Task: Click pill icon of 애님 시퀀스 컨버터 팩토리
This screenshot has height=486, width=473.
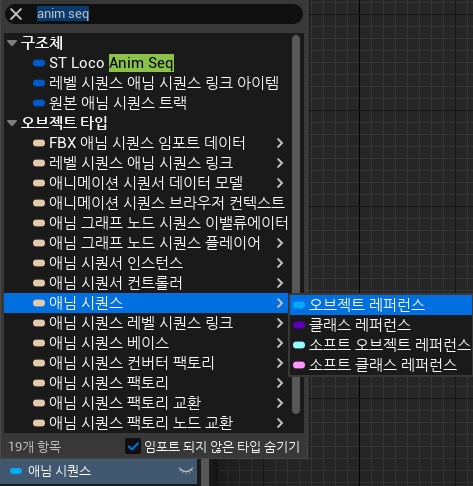Action: pos(39,363)
